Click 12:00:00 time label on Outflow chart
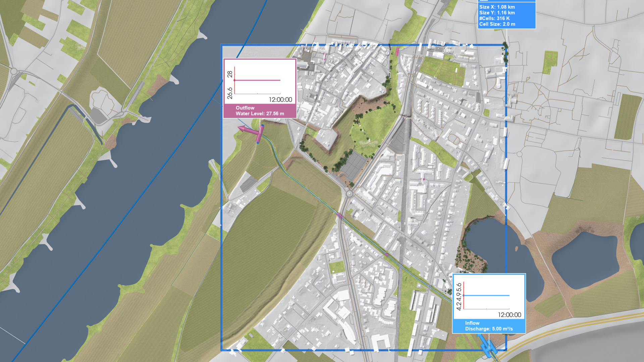 (280, 100)
